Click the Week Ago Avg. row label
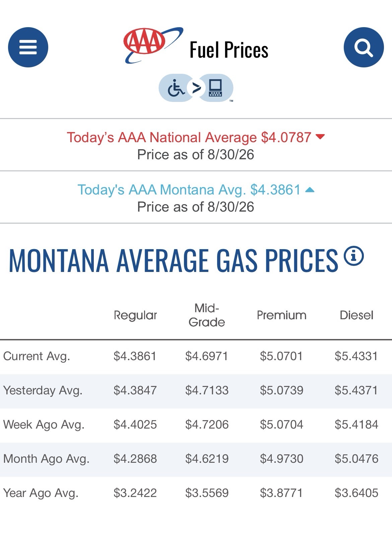 (x=44, y=425)
